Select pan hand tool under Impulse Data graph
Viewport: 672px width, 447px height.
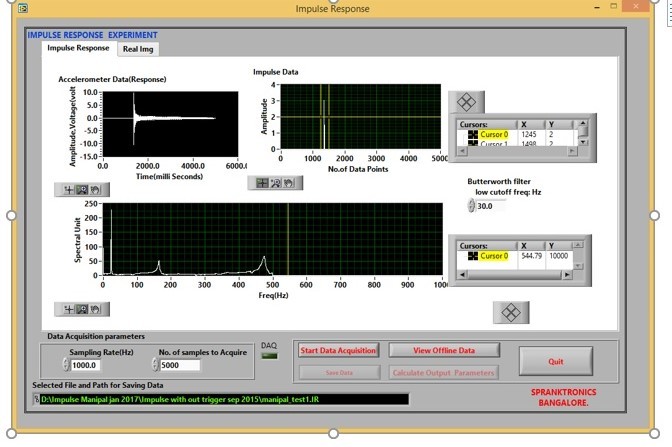[x=289, y=183]
